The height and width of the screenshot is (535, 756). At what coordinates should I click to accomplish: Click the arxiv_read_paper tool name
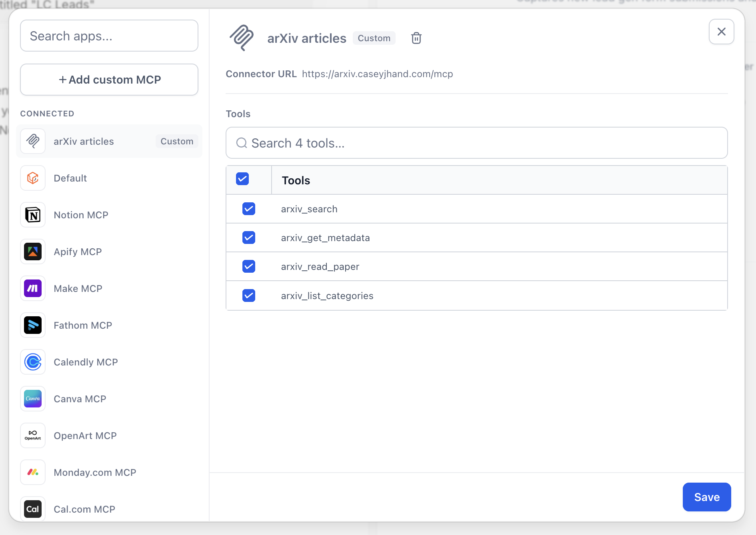click(x=320, y=267)
